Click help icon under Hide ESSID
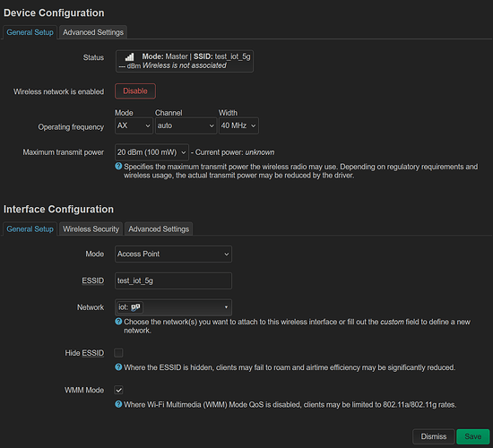493x448 pixels. [118, 366]
